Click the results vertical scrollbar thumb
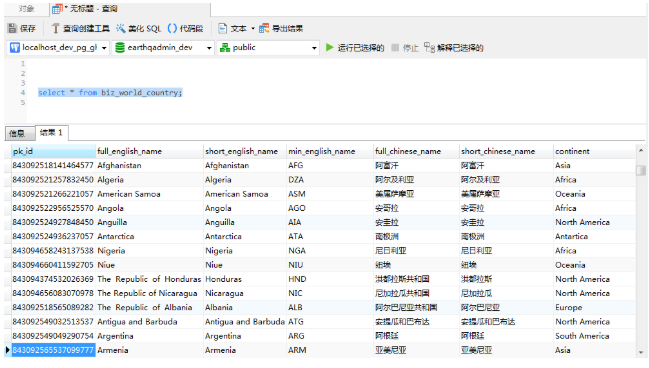649x368 pixels. (x=641, y=171)
